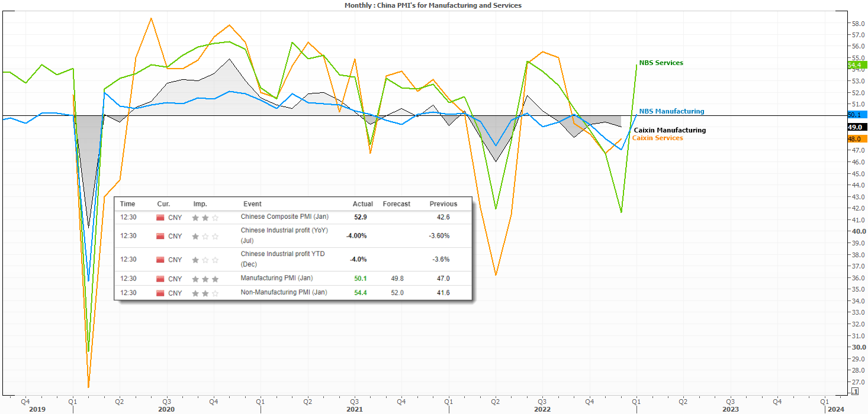Screen dimensions: 868x414
Task: Click the Actual column header
Action: click(363, 204)
